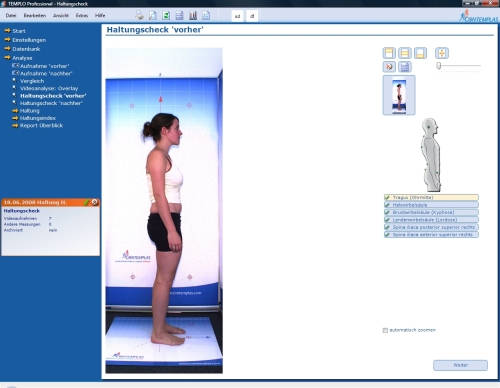
Task: Open Aufnahme 'vorher' entry
Action: coord(44,66)
